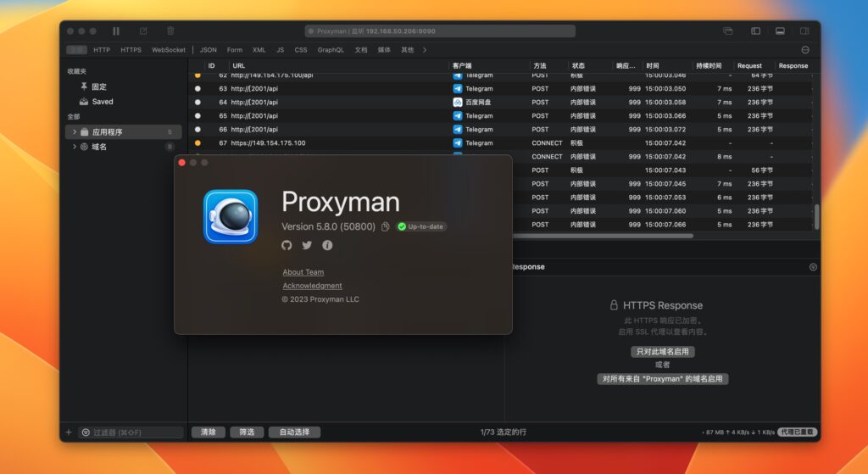The image size is (868, 474).
Task: Toggle the right panel layout icon
Action: pyautogui.click(x=804, y=31)
